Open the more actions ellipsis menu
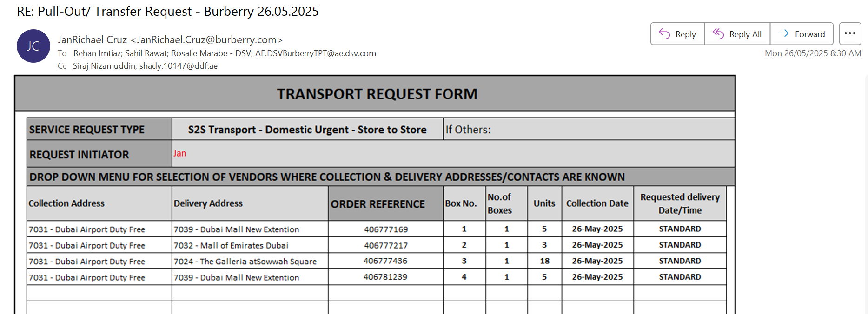 (850, 33)
